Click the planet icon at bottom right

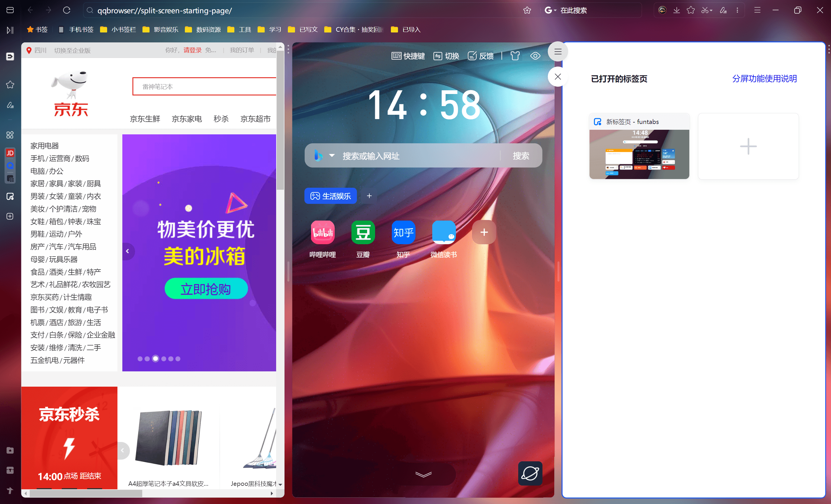pyautogui.click(x=530, y=473)
